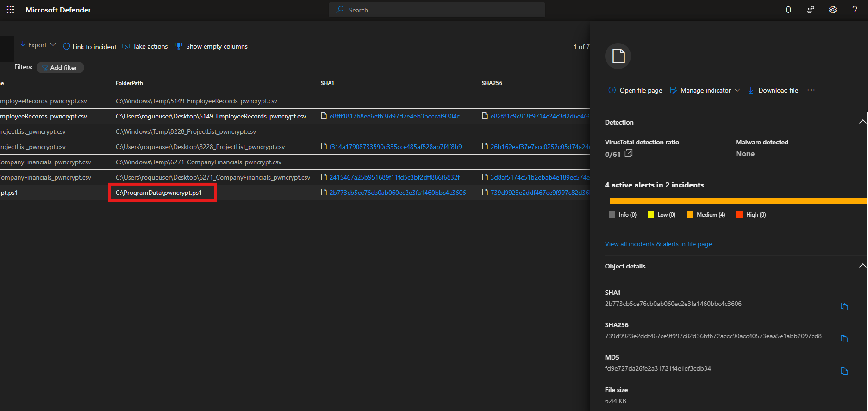Open the community feedback people icon
This screenshot has width=868, height=411.
click(811, 10)
